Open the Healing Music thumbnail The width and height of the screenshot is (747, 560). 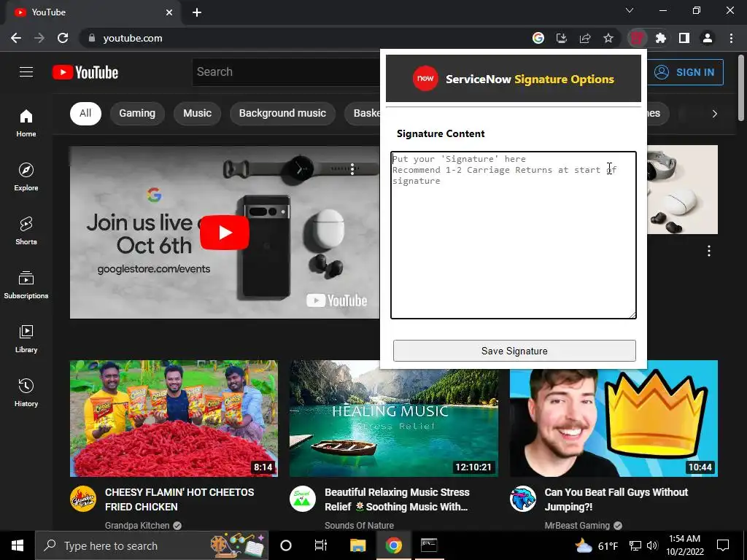coord(394,419)
